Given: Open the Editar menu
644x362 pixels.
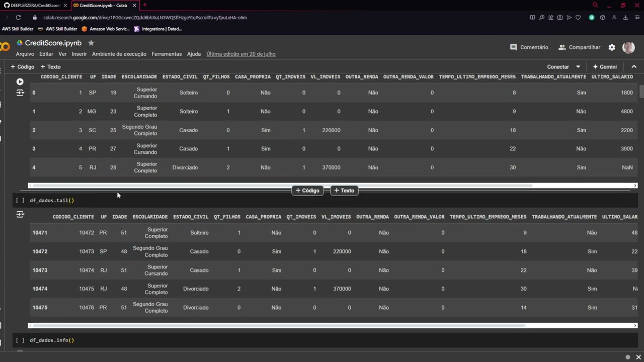Looking at the screenshot, I should pos(46,54).
